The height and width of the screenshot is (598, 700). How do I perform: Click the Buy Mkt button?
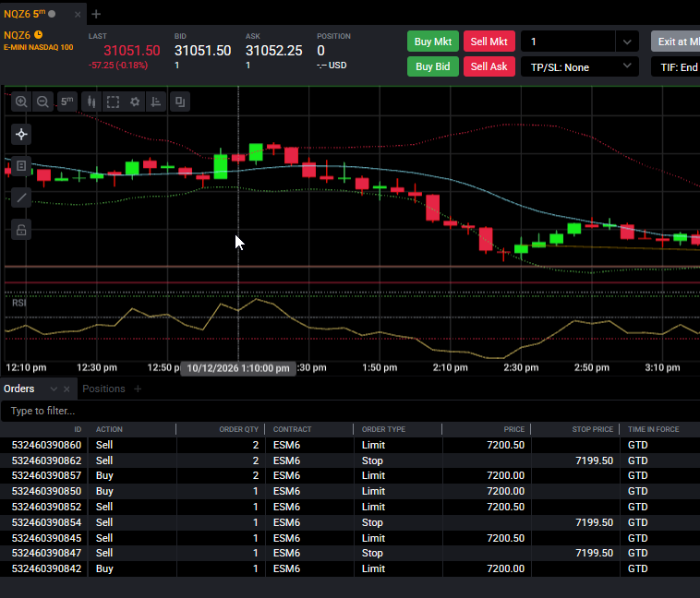pyautogui.click(x=432, y=42)
